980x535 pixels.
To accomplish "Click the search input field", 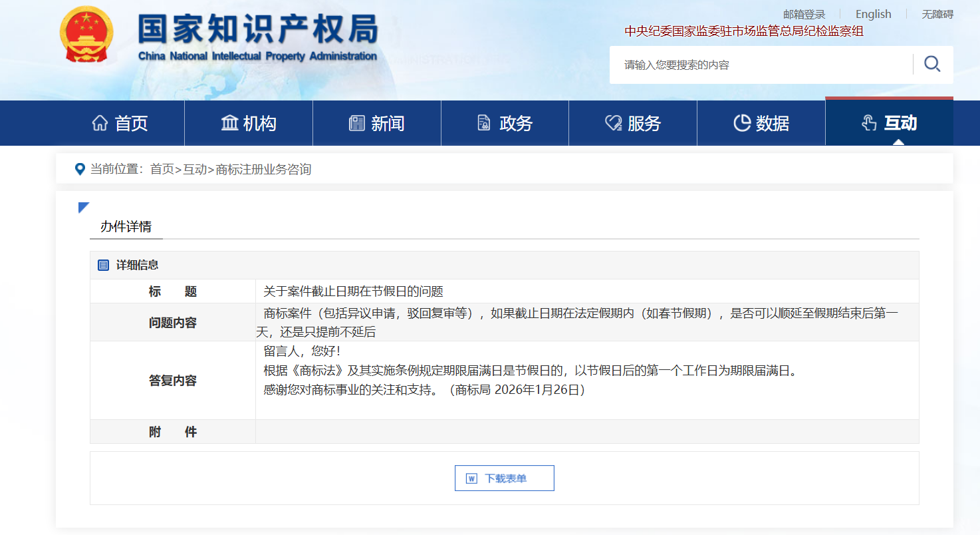I will point(758,65).
